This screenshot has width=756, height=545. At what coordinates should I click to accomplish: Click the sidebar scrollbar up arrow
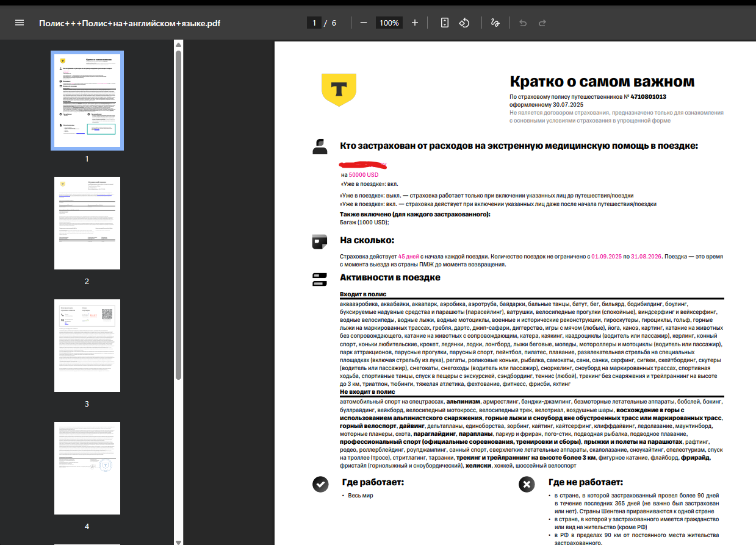click(178, 45)
